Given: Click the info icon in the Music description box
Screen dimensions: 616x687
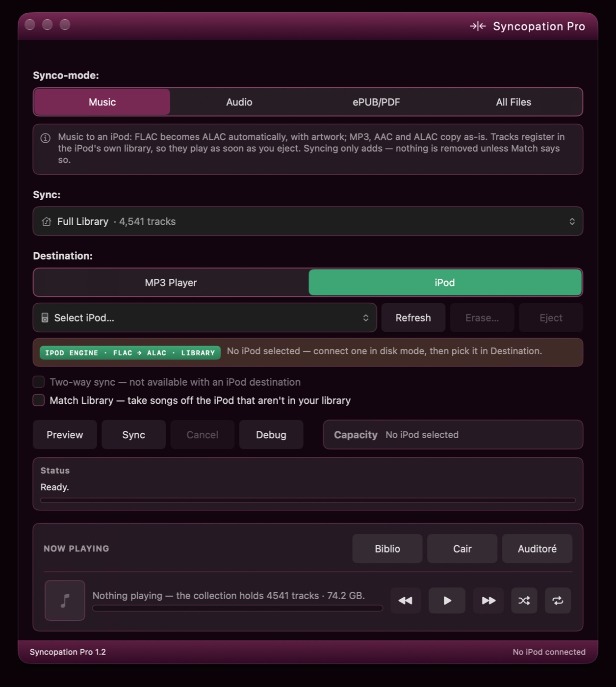Looking at the screenshot, I should [x=46, y=138].
